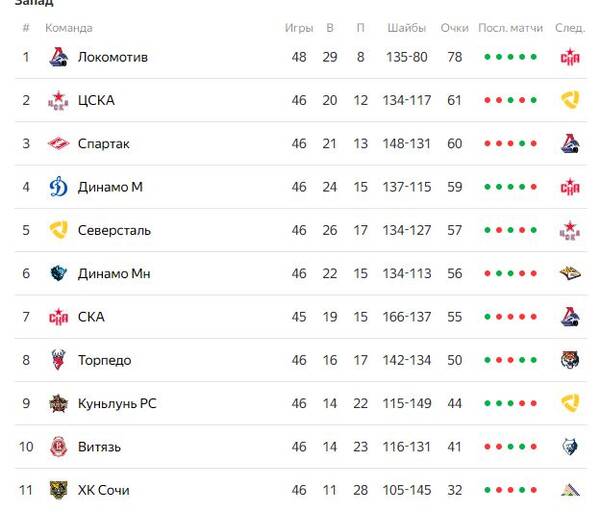Click the Динамо М logo icon
The height and width of the screenshot is (513, 600).
click(59, 187)
